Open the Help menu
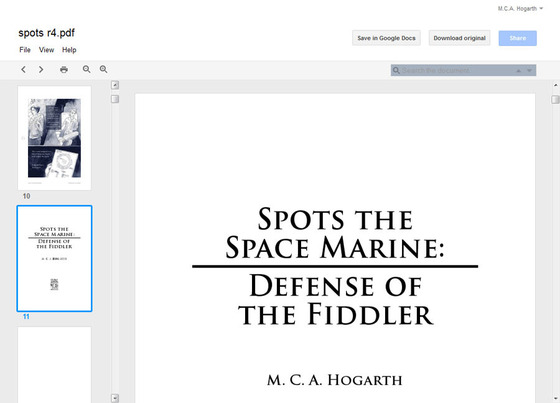The image size is (560, 403). 69,50
